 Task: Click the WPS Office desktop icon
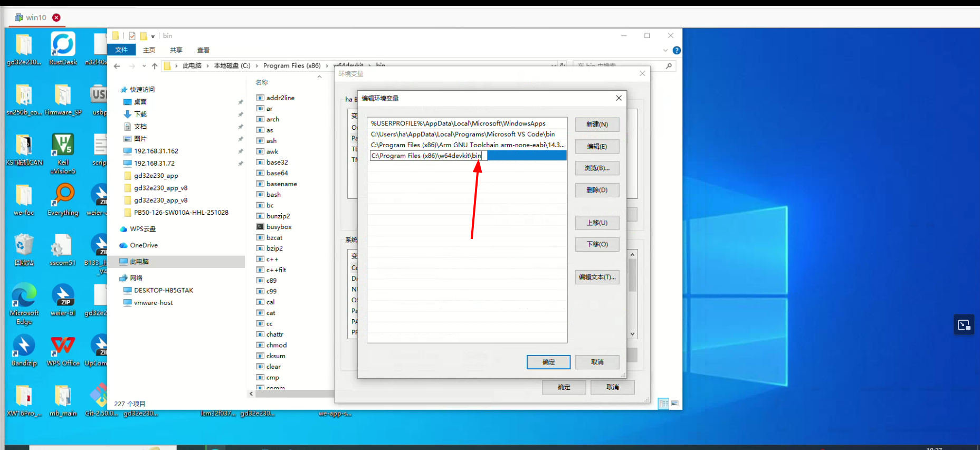click(x=63, y=346)
